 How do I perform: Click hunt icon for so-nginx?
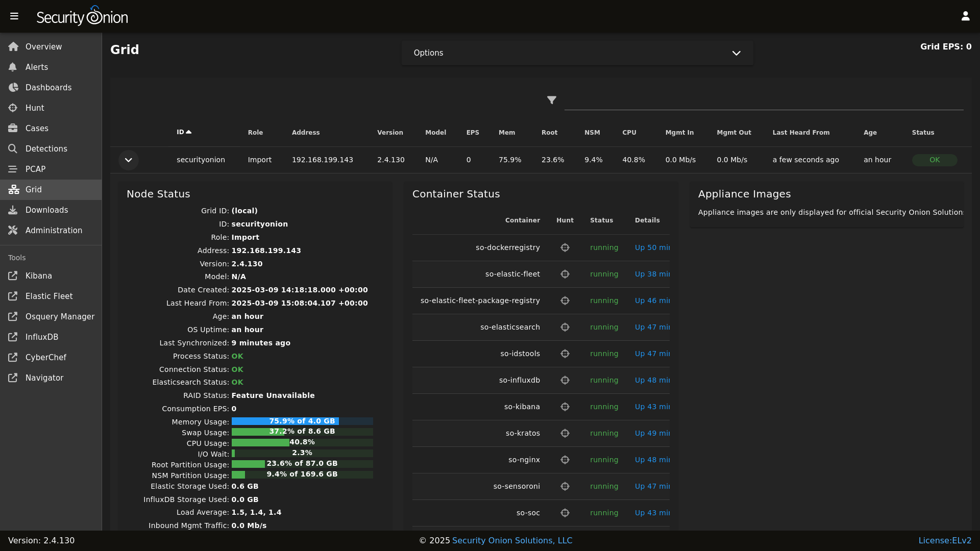coord(565,460)
